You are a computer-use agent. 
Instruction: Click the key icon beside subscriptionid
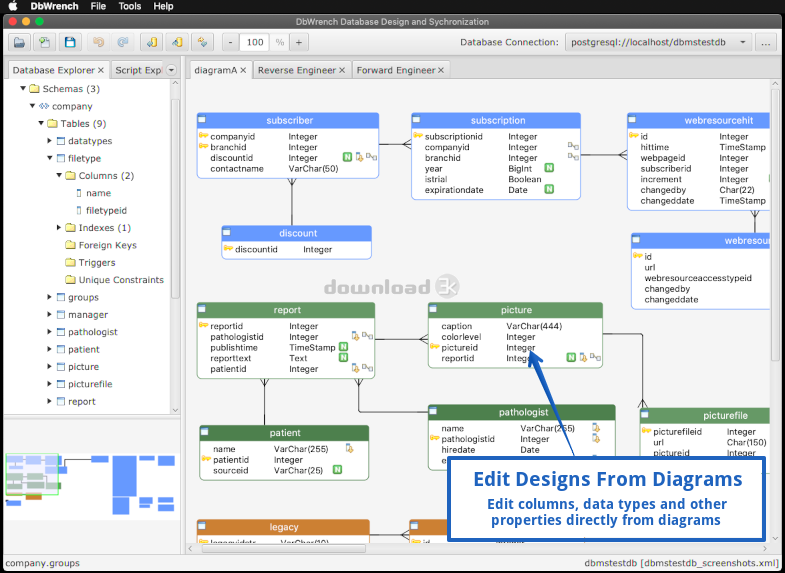point(418,136)
